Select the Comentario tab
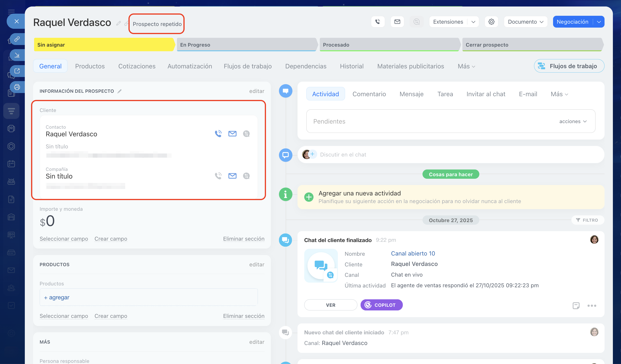Screen dimensions: 621x364 pos(369,94)
